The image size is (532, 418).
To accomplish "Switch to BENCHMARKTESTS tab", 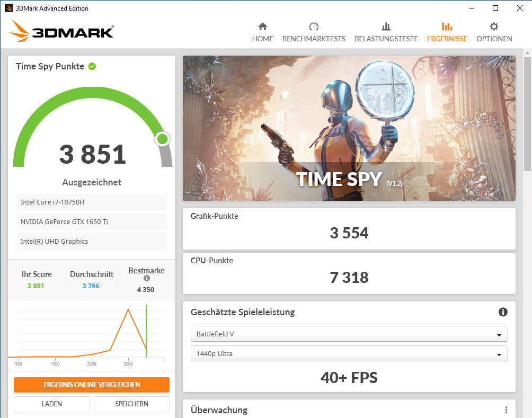I will (314, 32).
